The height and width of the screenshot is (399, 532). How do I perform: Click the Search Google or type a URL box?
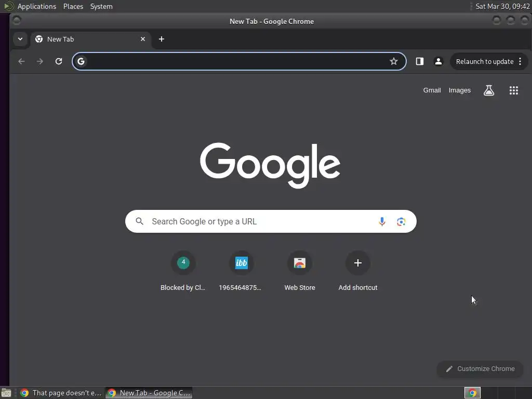coord(271,221)
